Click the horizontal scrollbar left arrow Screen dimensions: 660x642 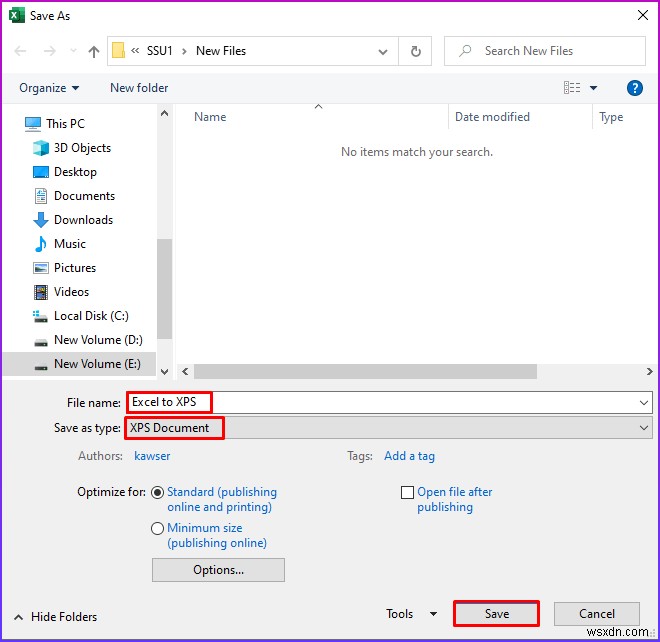[x=185, y=372]
